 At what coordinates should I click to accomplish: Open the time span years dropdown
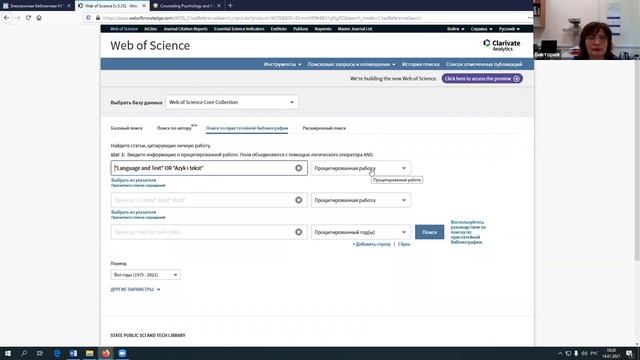(145, 275)
